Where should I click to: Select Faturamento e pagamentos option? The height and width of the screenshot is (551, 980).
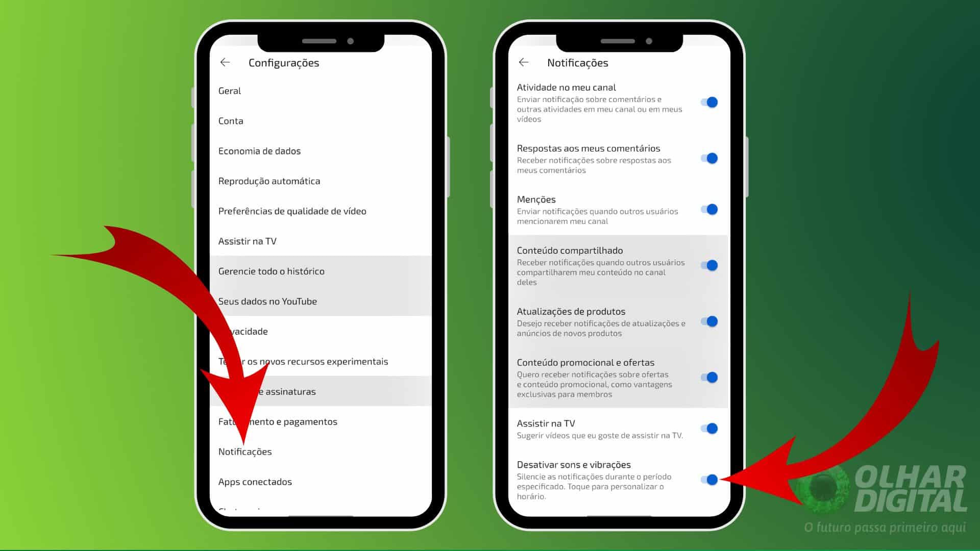[x=278, y=420]
